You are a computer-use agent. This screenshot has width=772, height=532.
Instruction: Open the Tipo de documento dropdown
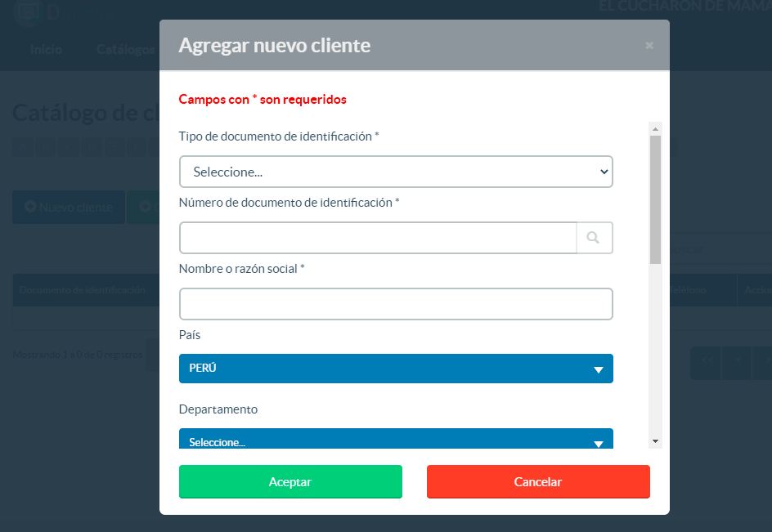click(396, 172)
